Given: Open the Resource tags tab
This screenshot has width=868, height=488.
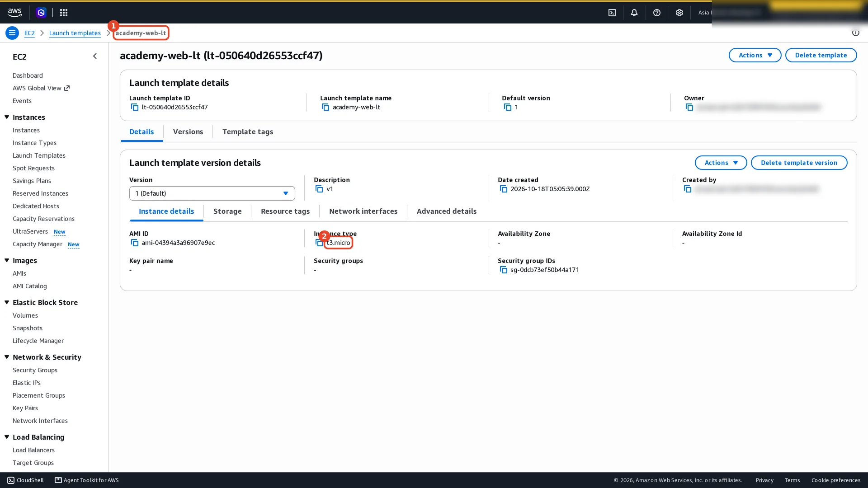Looking at the screenshot, I should pyautogui.click(x=285, y=211).
